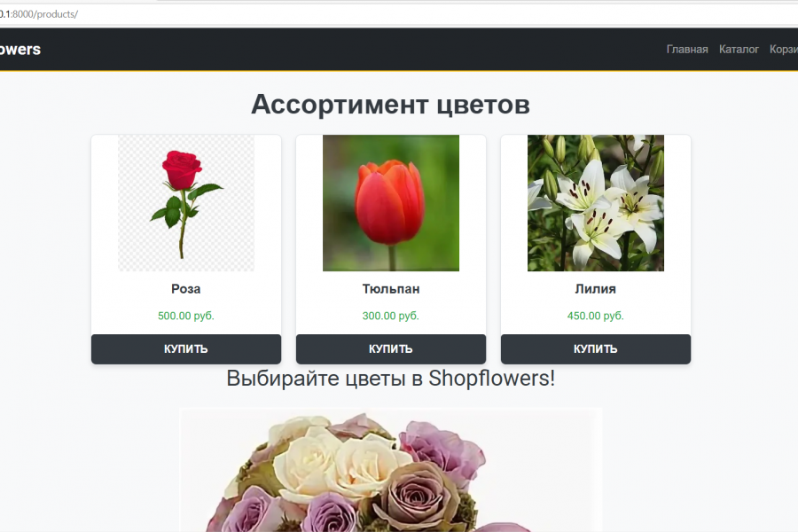798x532 pixels.
Task: Select the white lily product image
Action: pyautogui.click(x=596, y=203)
